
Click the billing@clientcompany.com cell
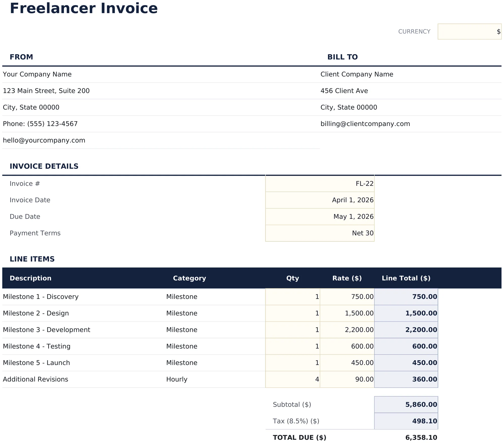coord(411,124)
